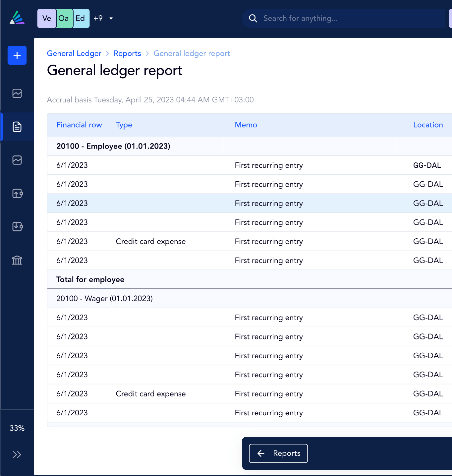
Task: Sort by the Financial row column header
Action: (79, 125)
